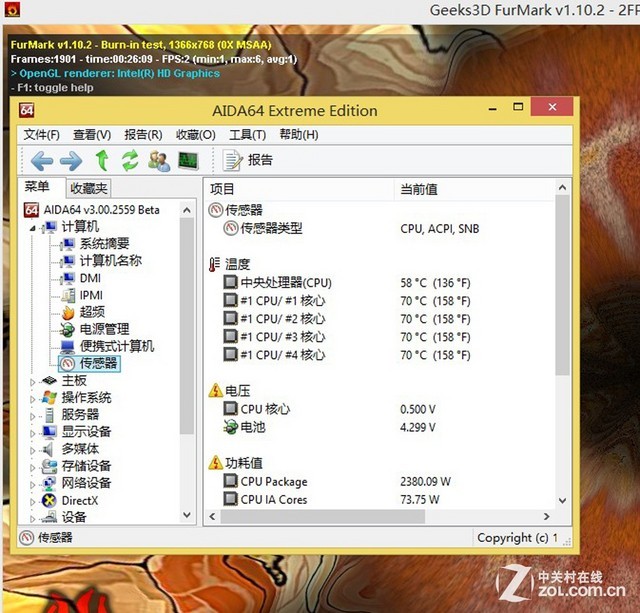Viewport: 640px width, 613px height.
Task: Expand the 存储设备 tree node
Action: [x=33, y=468]
